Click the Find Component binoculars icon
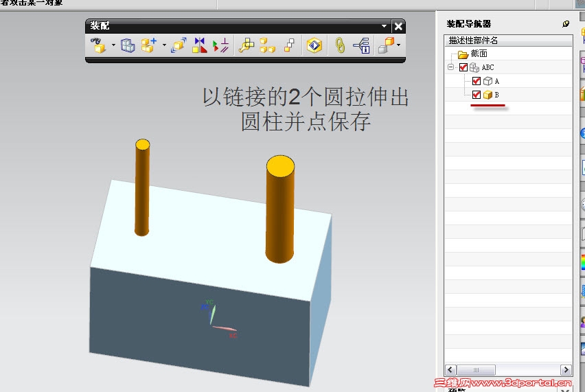Image resolution: width=585 pixels, height=392 pixels. point(98,45)
